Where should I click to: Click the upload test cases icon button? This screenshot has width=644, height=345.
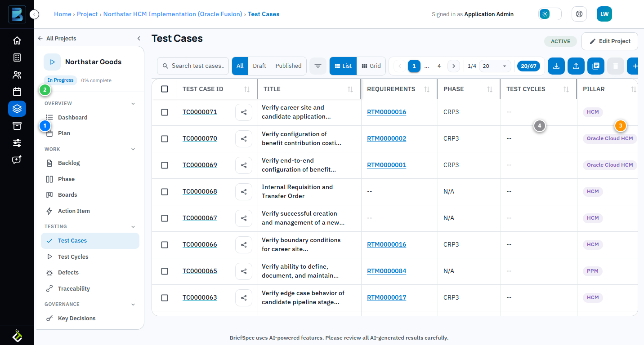(576, 66)
